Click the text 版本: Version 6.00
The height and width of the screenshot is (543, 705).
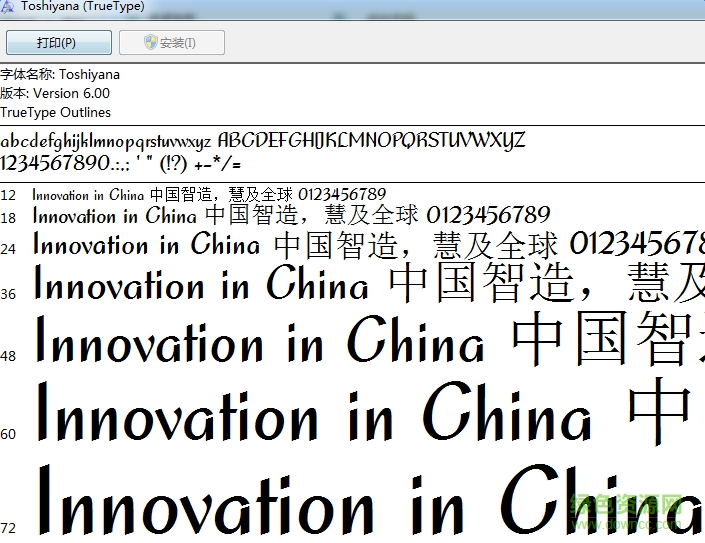point(55,93)
